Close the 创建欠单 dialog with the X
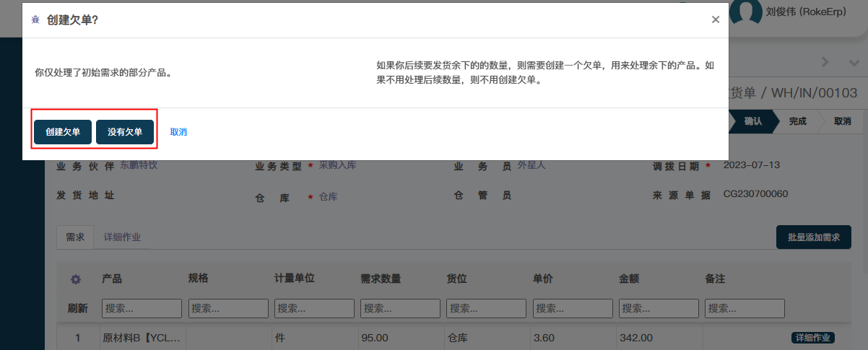 (x=715, y=20)
